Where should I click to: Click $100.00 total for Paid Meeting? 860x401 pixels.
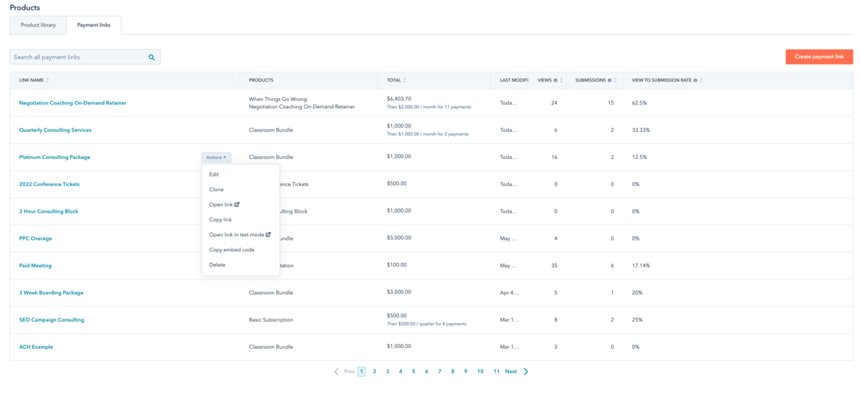pyautogui.click(x=397, y=265)
